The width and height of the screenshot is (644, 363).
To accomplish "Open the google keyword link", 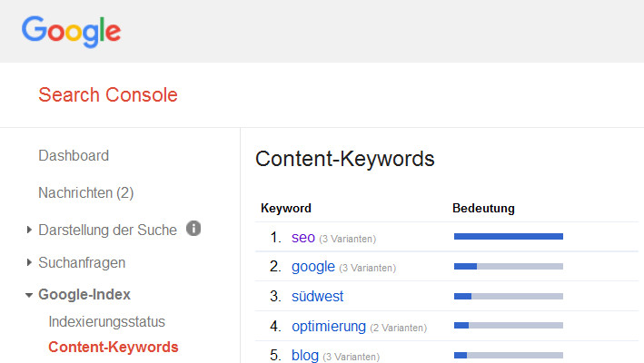I will 313,267.
